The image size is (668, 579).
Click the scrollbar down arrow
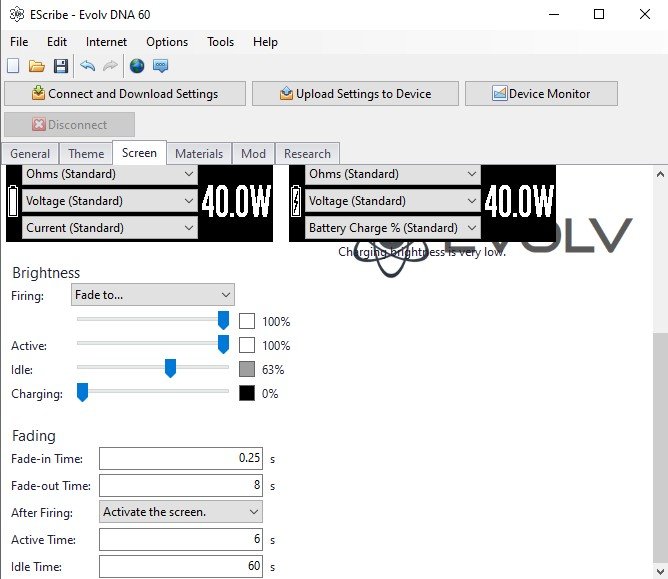660,571
